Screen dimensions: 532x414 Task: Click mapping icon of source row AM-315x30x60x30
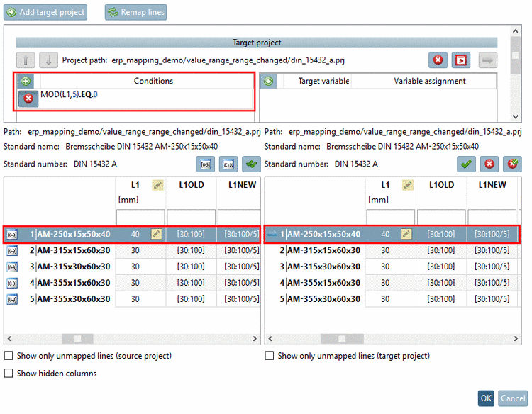[x=12, y=267]
